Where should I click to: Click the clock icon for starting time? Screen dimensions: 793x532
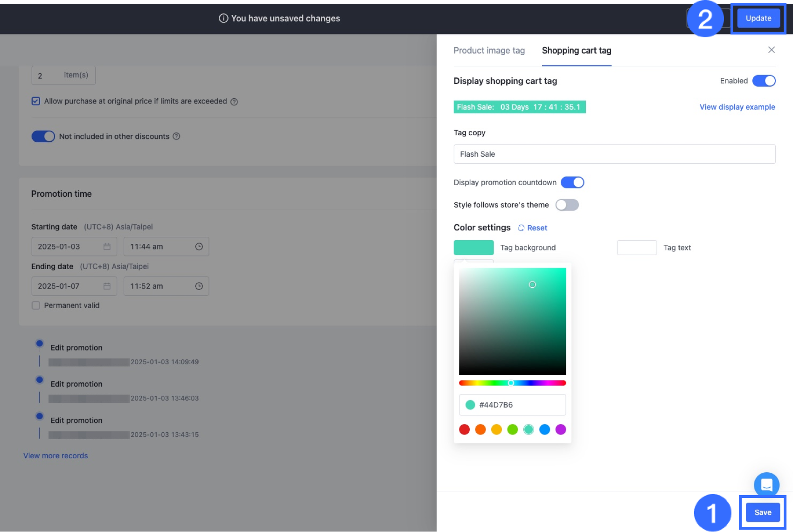pos(199,247)
